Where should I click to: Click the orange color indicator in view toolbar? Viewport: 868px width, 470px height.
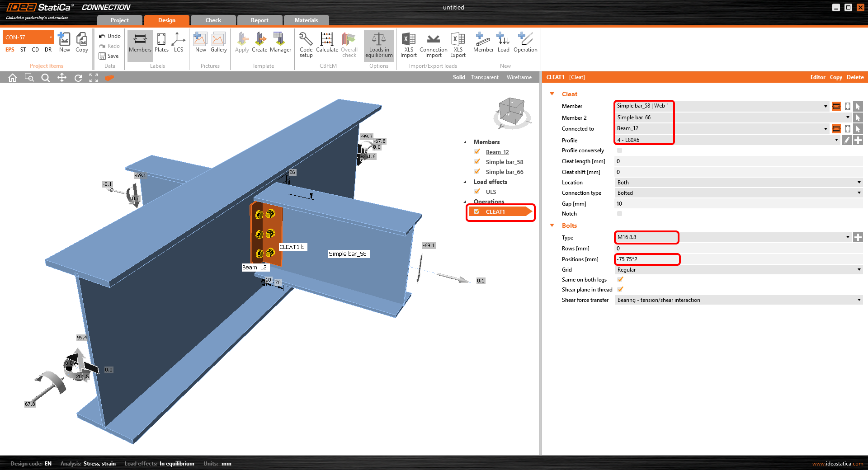pyautogui.click(x=109, y=78)
